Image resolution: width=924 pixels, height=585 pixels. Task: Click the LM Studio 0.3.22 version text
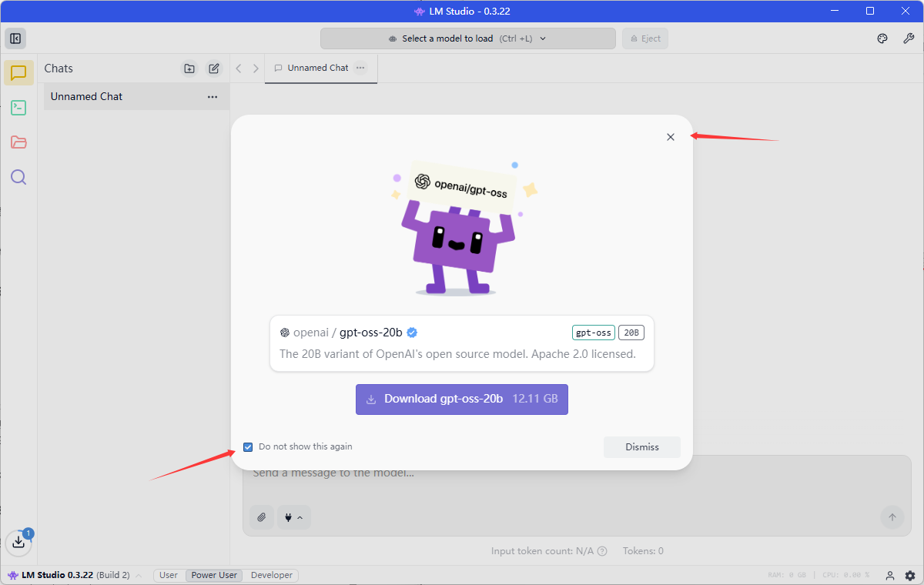[58, 576]
